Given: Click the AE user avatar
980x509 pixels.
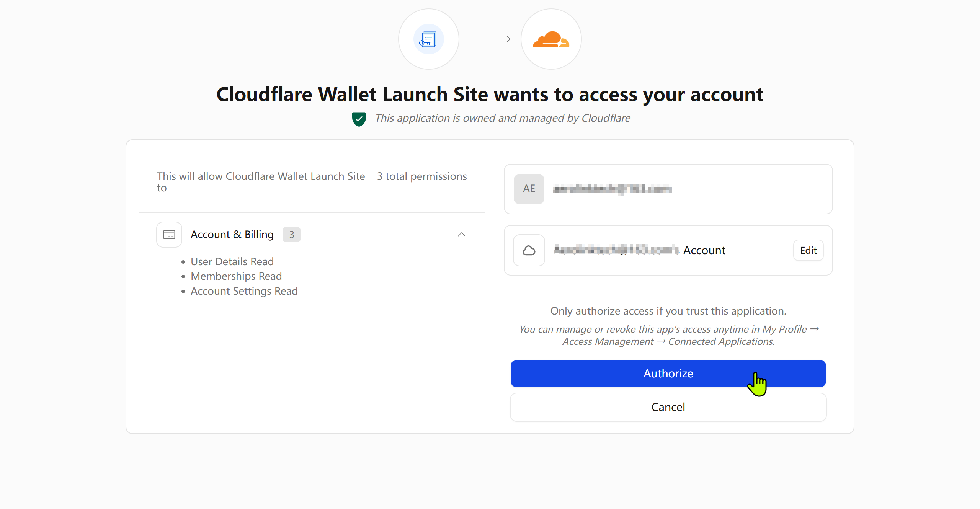Looking at the screenshot, I should pos(529,189).
